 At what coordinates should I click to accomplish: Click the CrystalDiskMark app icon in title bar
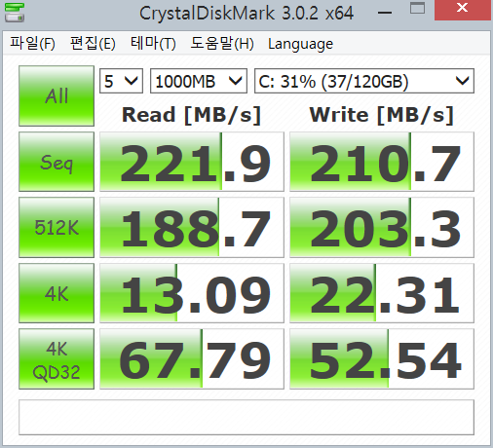[x=15, y=13]
